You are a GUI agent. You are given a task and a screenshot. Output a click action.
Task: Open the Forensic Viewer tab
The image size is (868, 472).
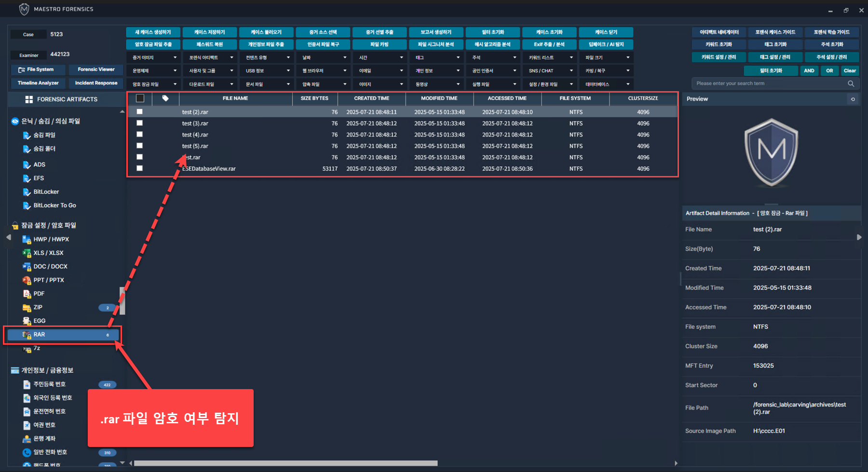pos(96,69)
